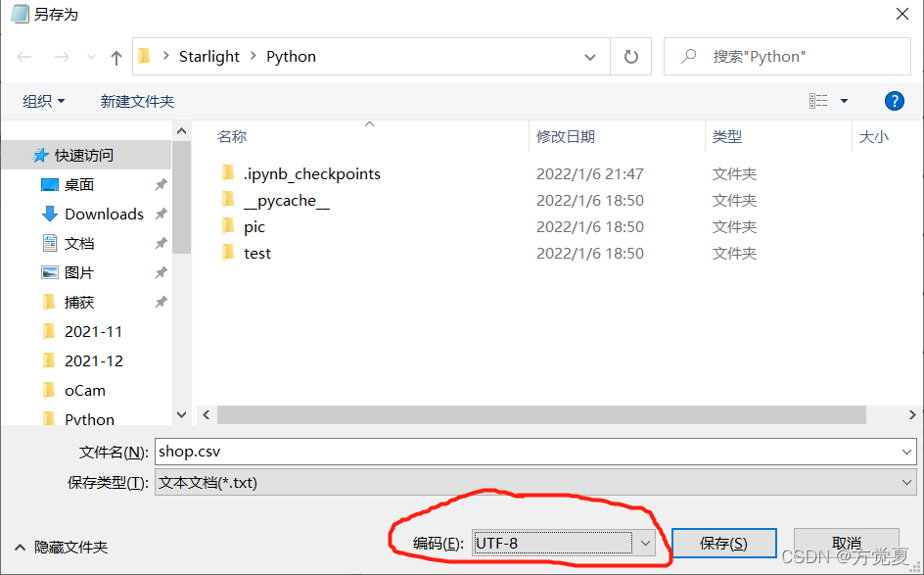The height and width of the screenshot is (575, 924).
Task: Refresh the current folder view
Action: (x=630, y=57)
